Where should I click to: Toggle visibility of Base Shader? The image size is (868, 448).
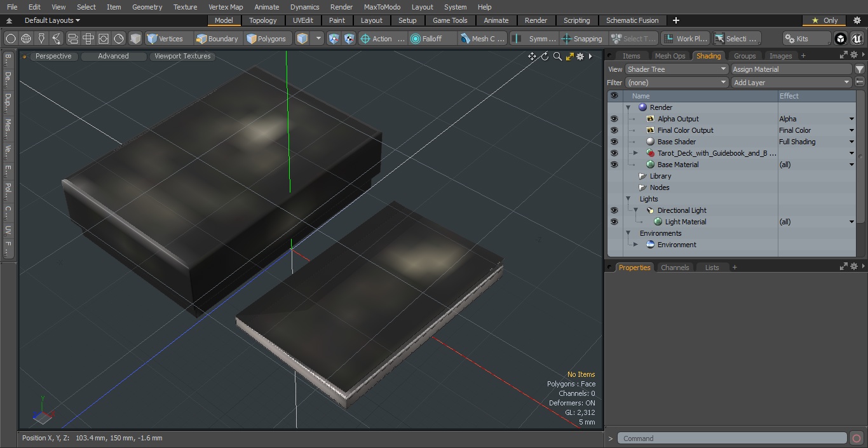tap(614, 142)
